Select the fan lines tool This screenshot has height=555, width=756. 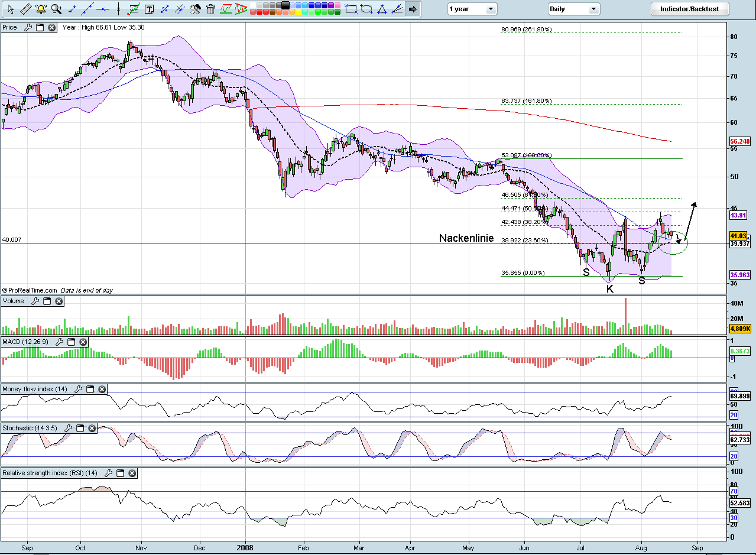397,9
